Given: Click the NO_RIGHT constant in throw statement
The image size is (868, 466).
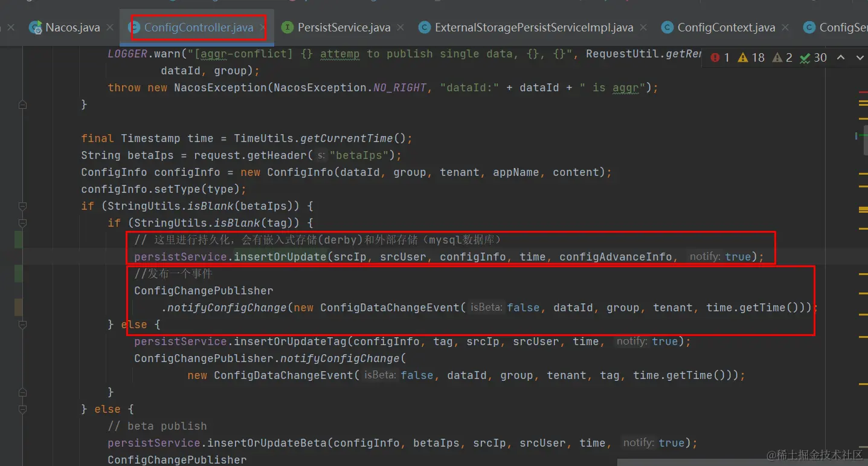Looking at the screenshot, I should 400,88.
